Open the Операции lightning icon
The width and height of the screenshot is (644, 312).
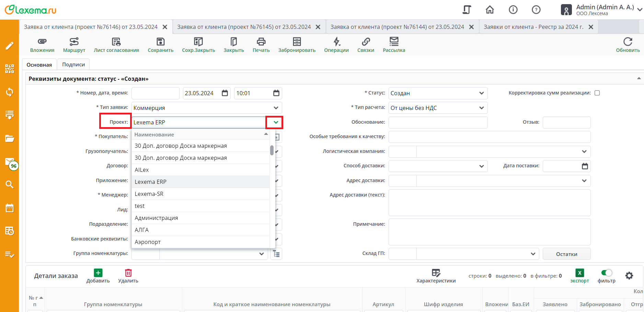click(x=336, y=42)
